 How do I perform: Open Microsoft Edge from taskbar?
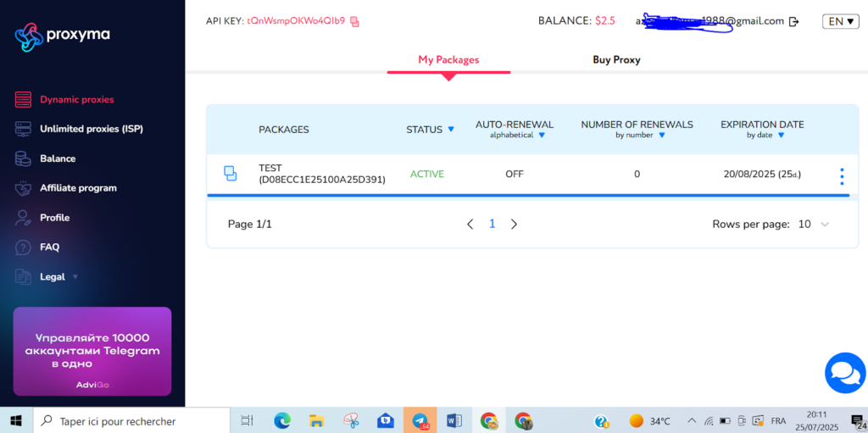tap(282, 420)
